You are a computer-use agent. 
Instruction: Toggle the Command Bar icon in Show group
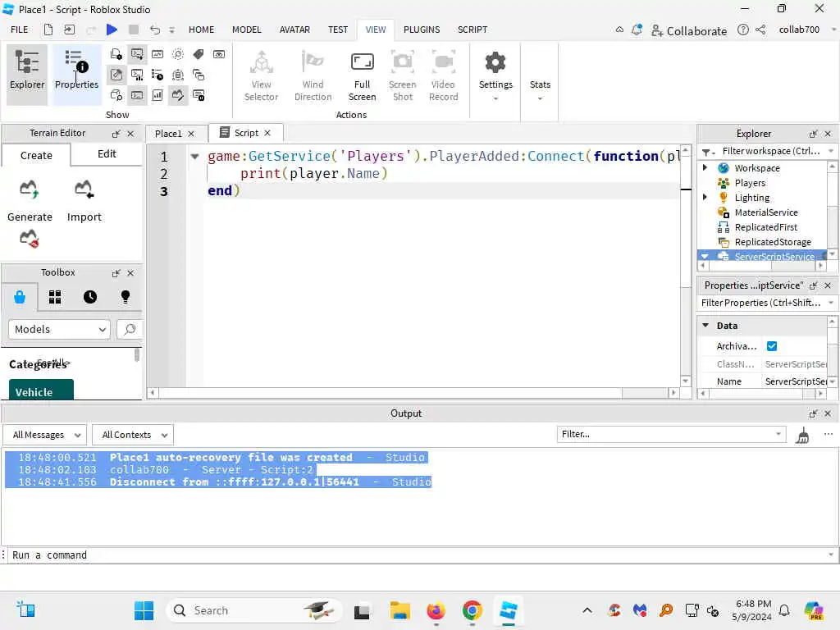point(137,95)
